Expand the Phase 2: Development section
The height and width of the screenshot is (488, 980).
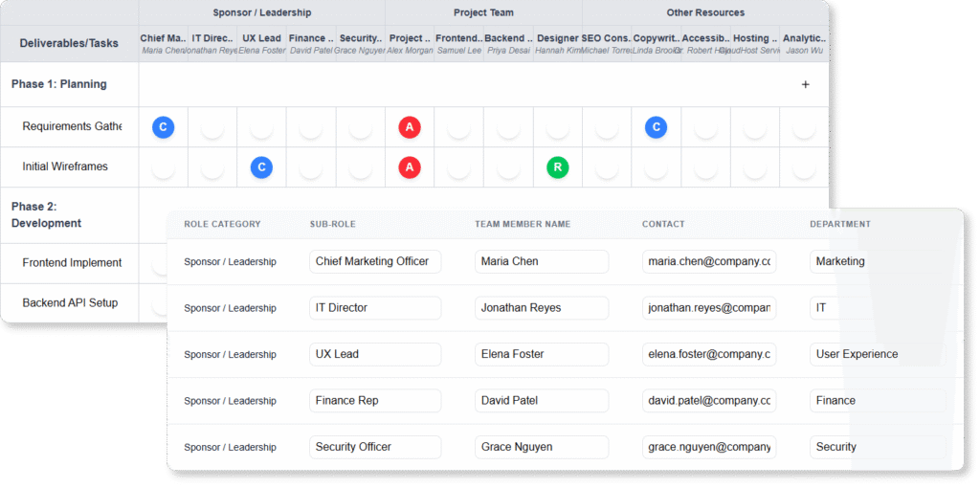pyautogui.click(x=46, y=214)
